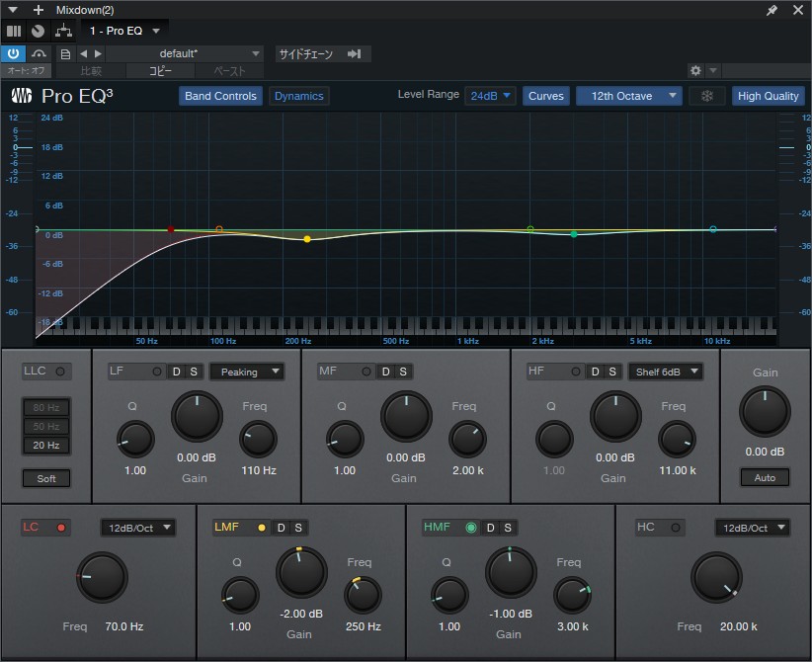Toggle the plugin power bypass switch
Screen dimensions: 812x662
click(x=13, y=53)
